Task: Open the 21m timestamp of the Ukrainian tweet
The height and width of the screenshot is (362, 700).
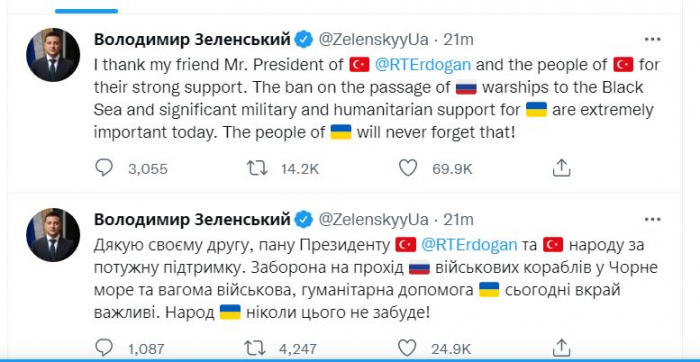Action: click(x=458, y=220)
